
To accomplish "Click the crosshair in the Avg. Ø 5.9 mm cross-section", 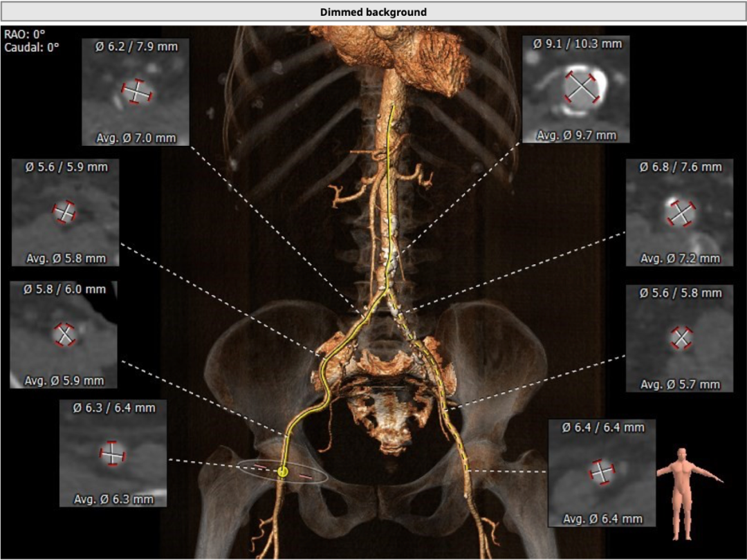I will tap(65, 335).
